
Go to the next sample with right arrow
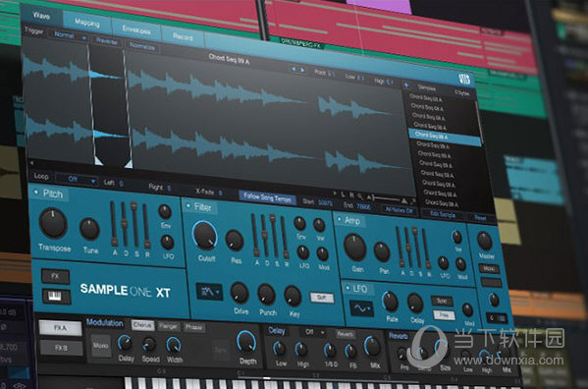(x=302, y=70)
